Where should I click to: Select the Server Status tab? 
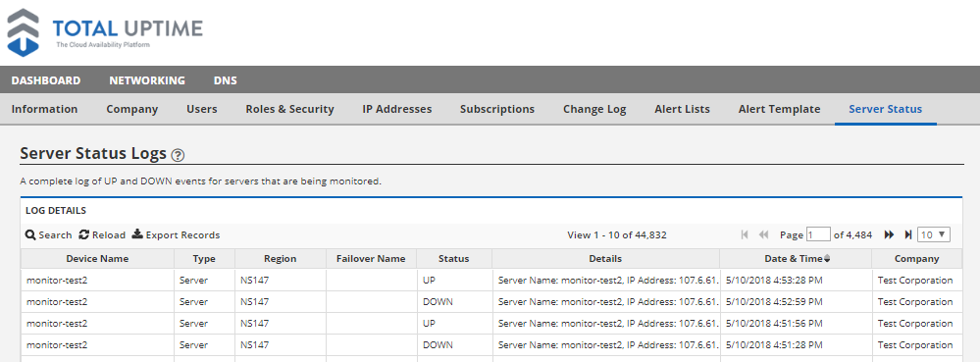[x=885, y=109]
